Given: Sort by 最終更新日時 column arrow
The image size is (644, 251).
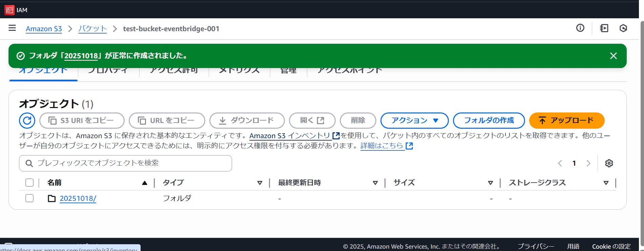Looking at the screenshot, I should pos(375,183).
